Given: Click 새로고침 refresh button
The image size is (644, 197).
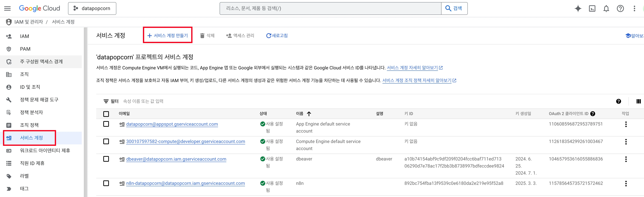Looking at the screenshot, I should pos(277,35).
